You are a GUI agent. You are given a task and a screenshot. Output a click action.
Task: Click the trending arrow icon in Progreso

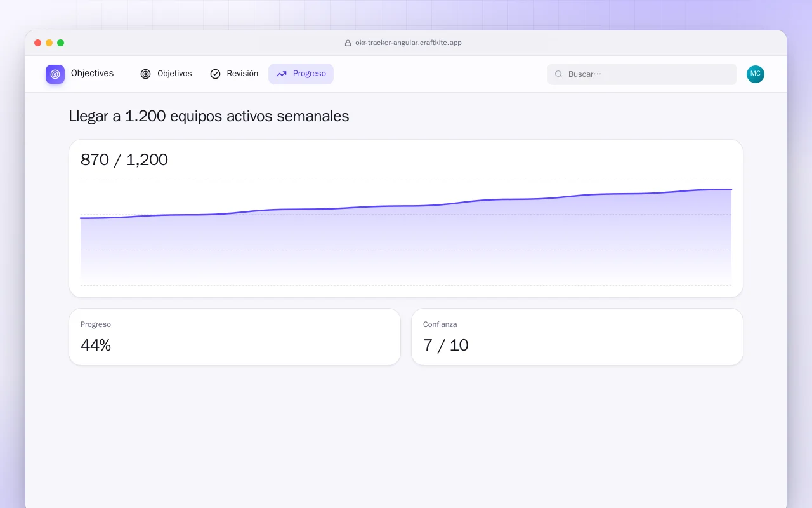tap(282, 74)
